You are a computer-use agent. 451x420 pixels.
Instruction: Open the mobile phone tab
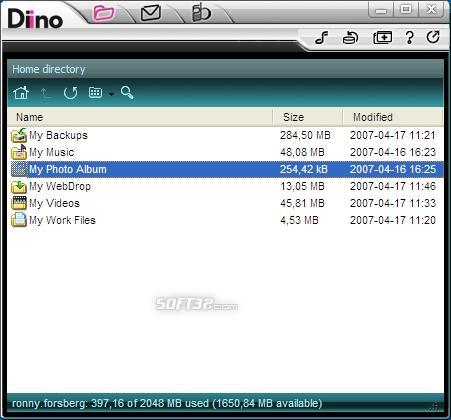click(x=201, y=13)
